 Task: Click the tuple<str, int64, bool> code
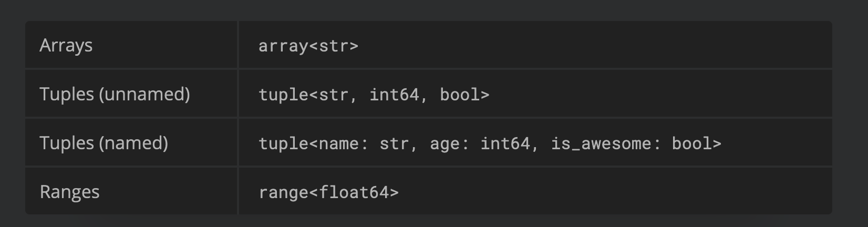coord(374,95)
